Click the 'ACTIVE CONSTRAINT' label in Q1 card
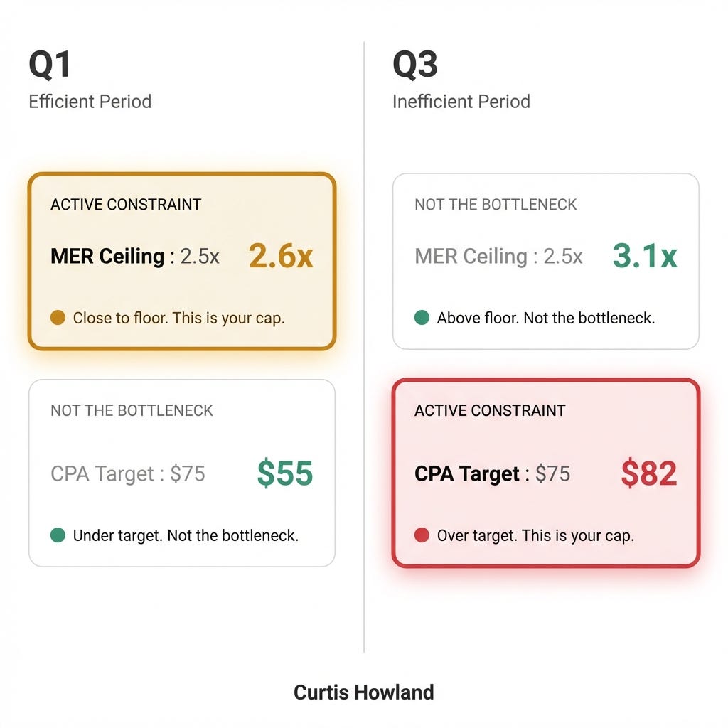This screenshot has width=728, height=728. coord(126,204)
